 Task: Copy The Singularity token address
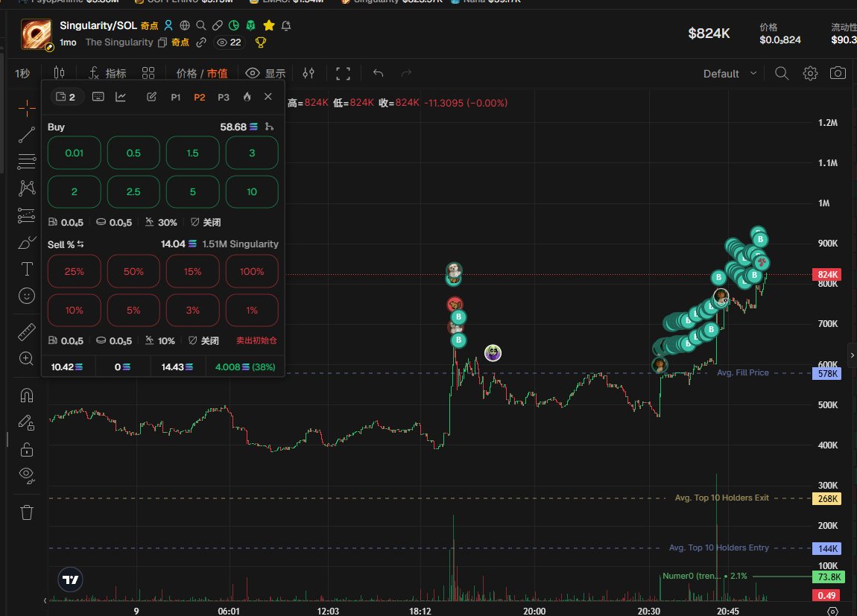162,42
